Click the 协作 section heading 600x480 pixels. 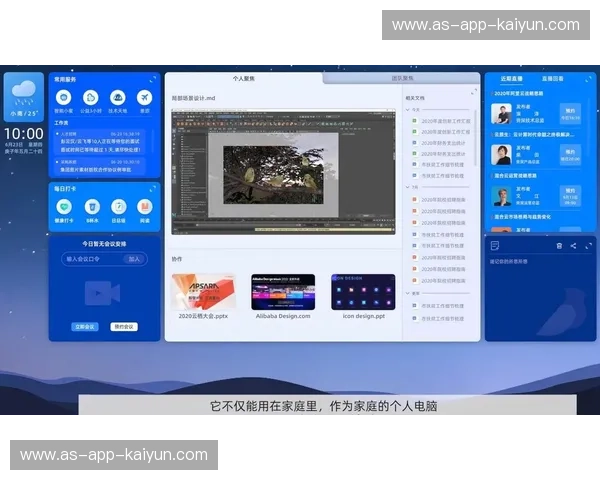176,259
